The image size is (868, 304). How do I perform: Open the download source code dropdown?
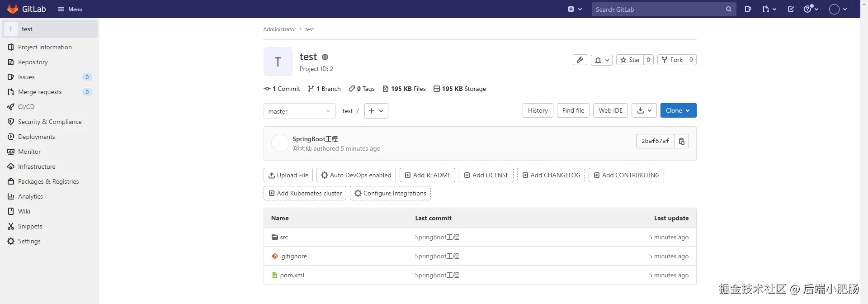point(644,110)
